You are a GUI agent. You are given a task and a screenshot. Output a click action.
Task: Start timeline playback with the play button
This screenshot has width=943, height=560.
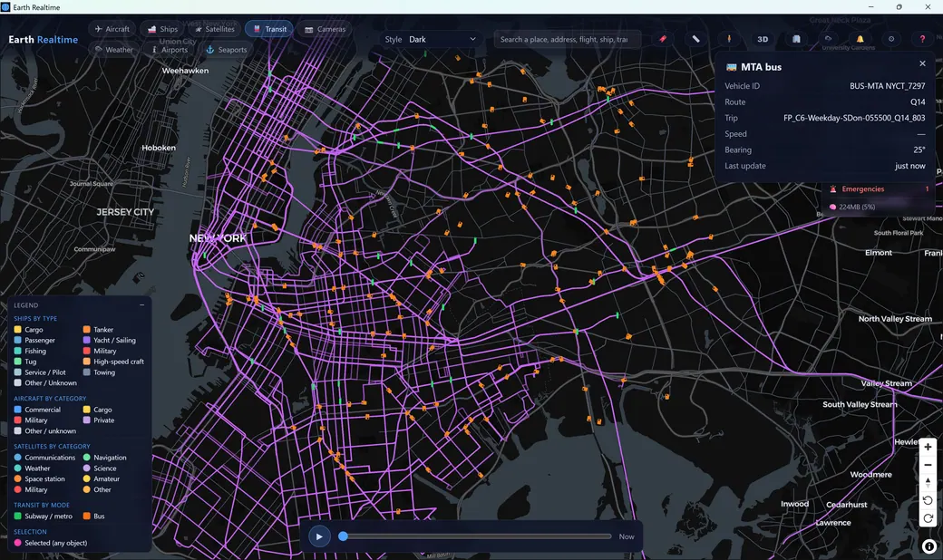[319, 536]
